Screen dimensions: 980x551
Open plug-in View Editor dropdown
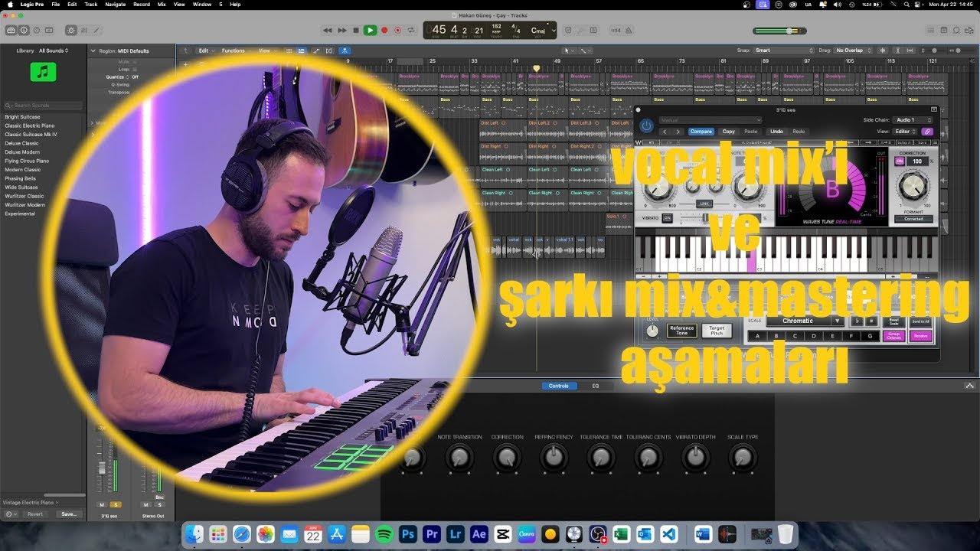tap(906, 132)
